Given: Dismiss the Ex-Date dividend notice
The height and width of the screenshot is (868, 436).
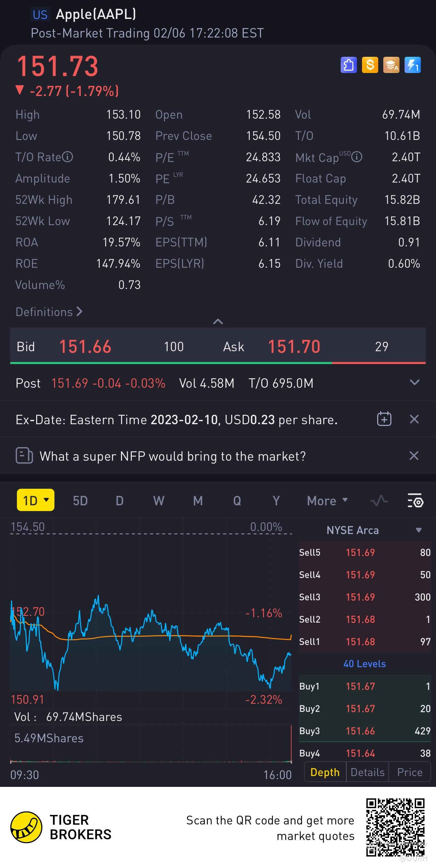Looking at the screenshot, I should coord(414,419).
